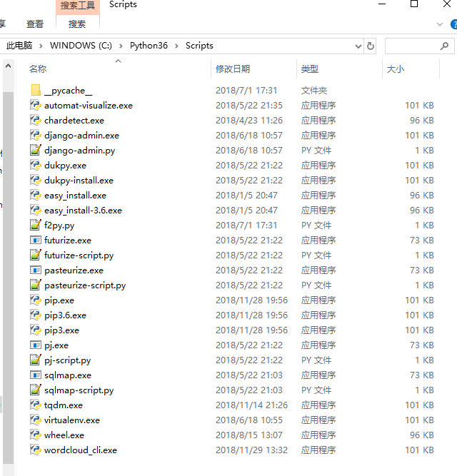Click the automat-visualize.exe Python icon
457x476 pixels.
click(36, 105)
